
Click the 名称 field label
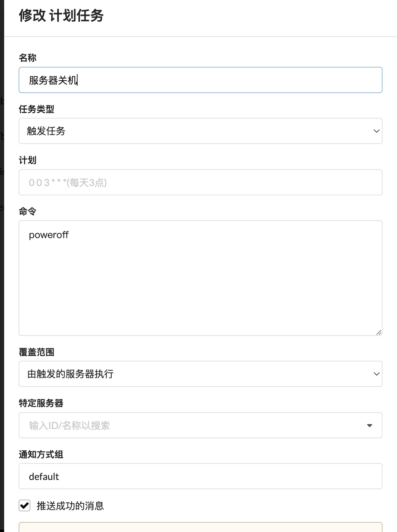[28, 58]
